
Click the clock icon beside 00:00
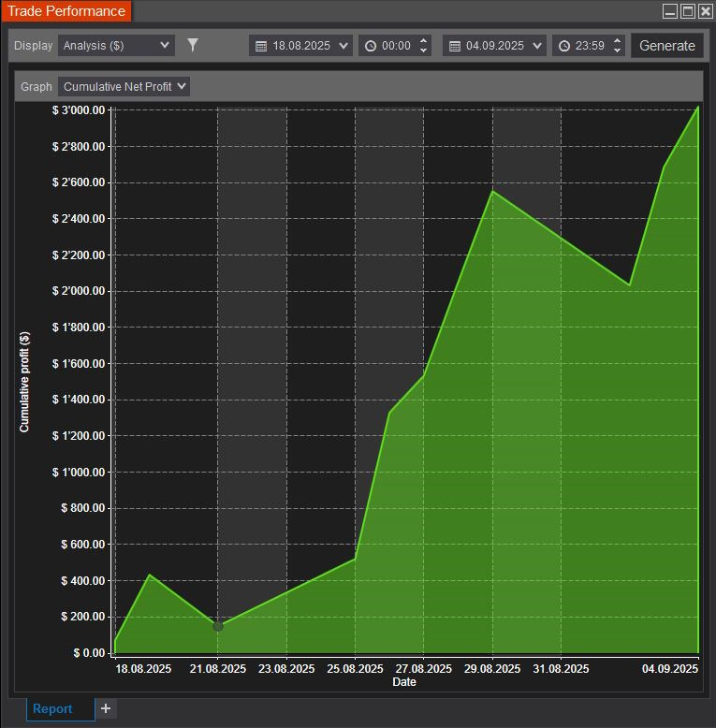point(371,46)
